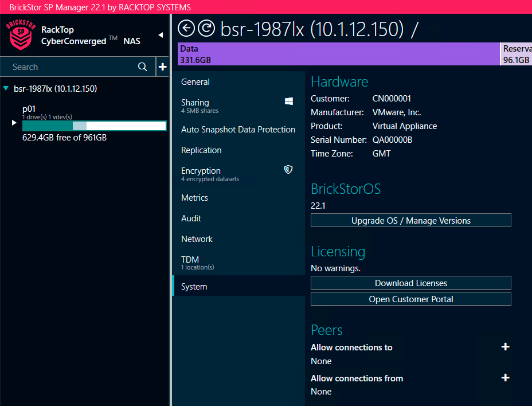This screenshot has height=406, width=532.
Task: Collapse the left sidebar with the triangle arrow
Action: click(161, 35)
